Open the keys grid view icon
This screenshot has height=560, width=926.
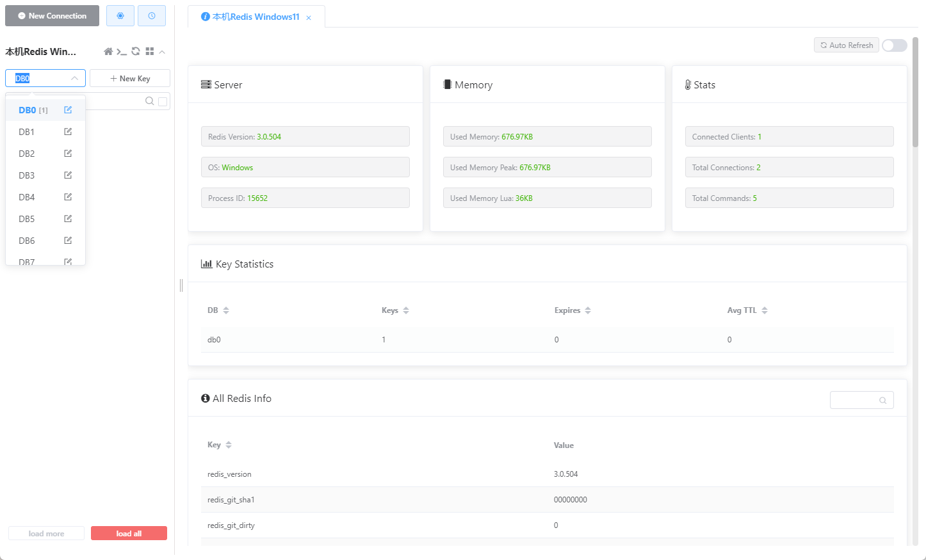(x=150, y=51)
